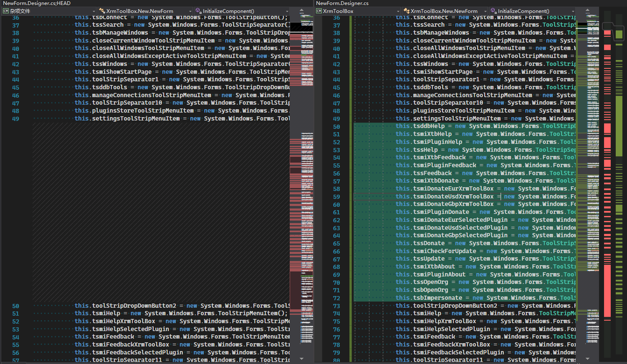Screen dimensions: 627x364
Task: Click tsddbHelp in the right pane added lines
Action: click(x=429, y=126)
